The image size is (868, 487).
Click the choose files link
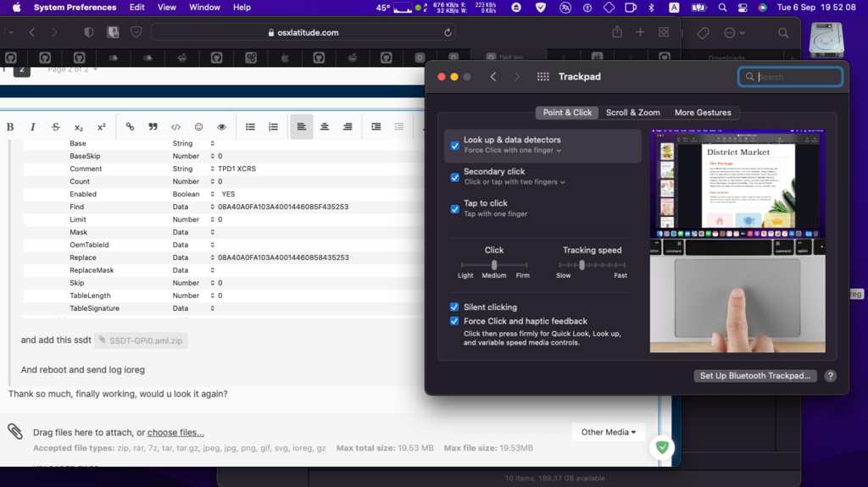pos(175,433)
